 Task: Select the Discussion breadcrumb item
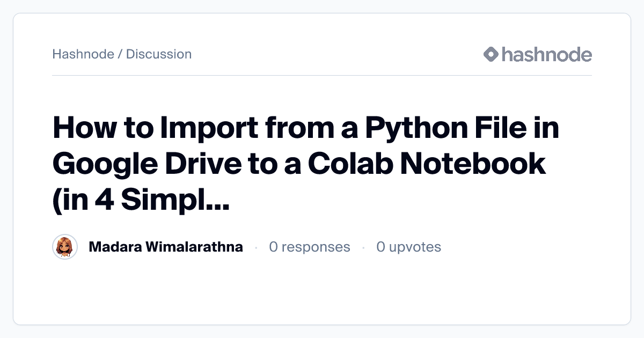point(159,54)
